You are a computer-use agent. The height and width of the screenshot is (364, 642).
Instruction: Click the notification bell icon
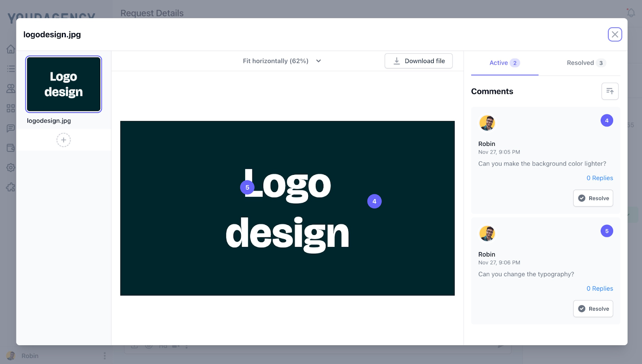[630, 12]
